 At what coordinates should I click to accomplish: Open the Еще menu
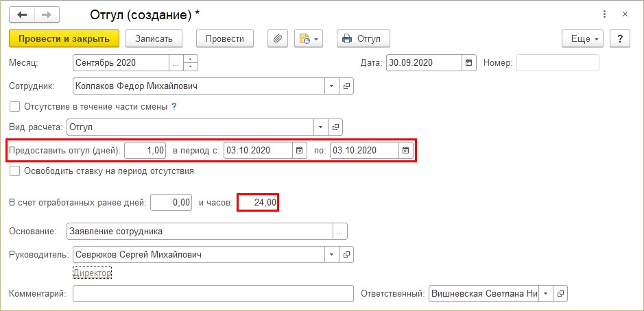click(x=582, y=39)
